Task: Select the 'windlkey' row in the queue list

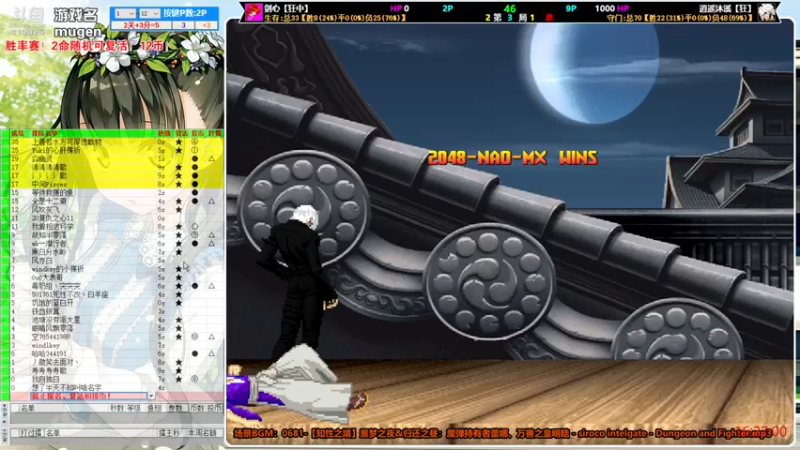Action: pos(116,345)
